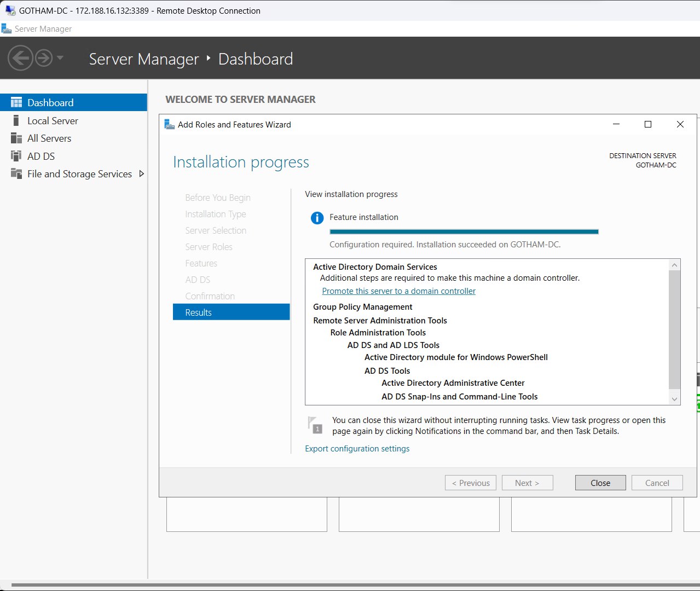Open File and Storage Services

click(79, 173)
